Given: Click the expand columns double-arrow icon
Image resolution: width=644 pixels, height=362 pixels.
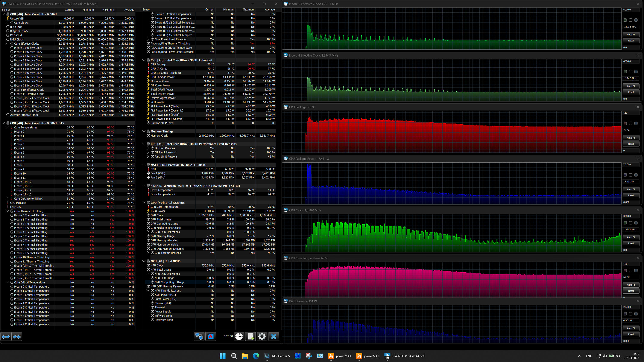Looking at the screenshot, I should (6, 336).
